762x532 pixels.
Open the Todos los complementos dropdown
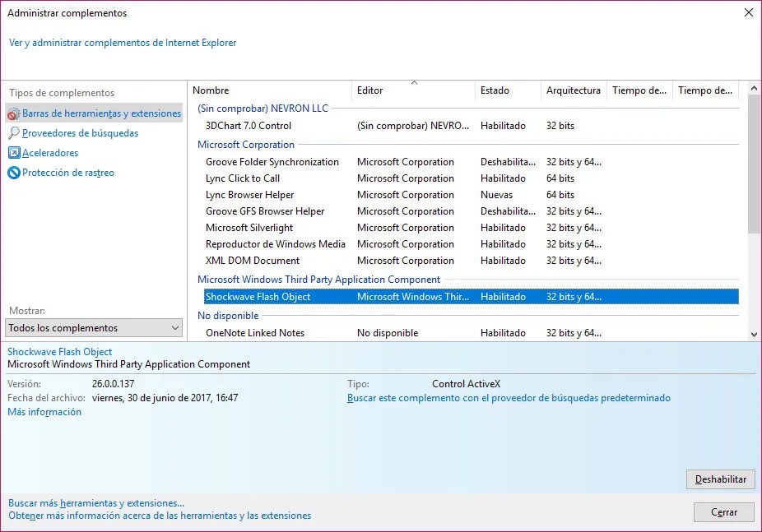pyautogui.click(x=94, y=327)
